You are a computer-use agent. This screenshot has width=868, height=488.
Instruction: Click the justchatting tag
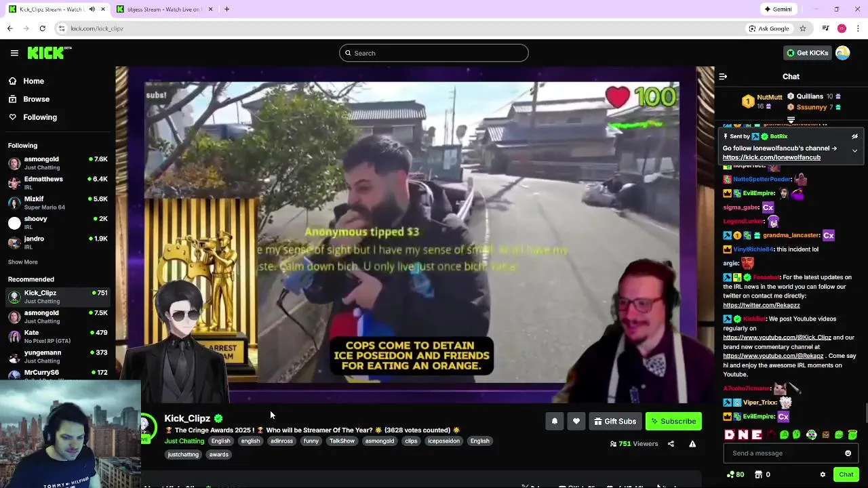pyautogui.click(x=183, y=455)
